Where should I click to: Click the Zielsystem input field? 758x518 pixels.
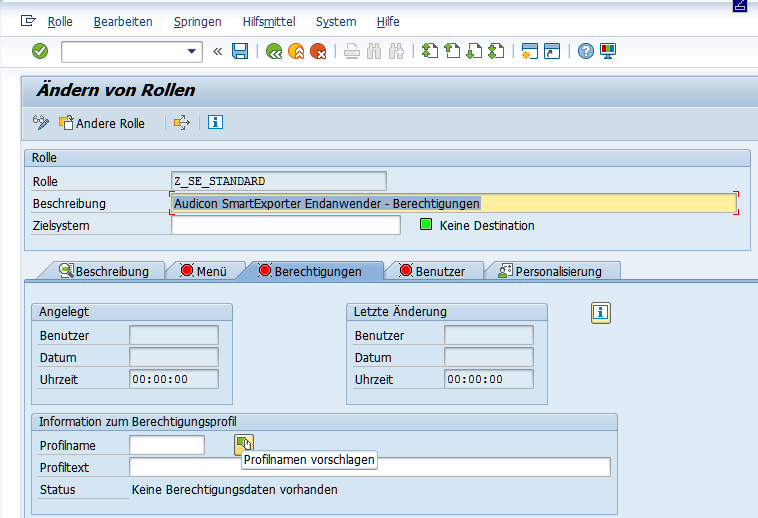285,225
